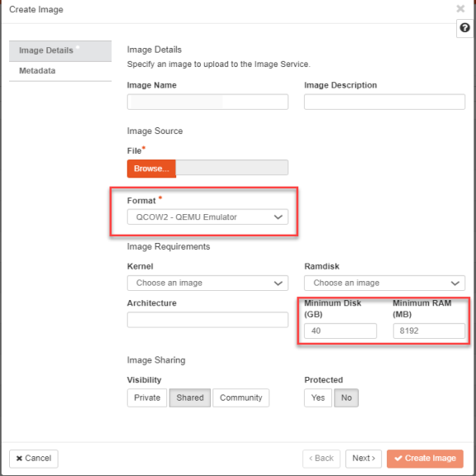Set visibility to Shared
Image resolution: width=476 pixels, height=476 pixels.
click(190, 397)
